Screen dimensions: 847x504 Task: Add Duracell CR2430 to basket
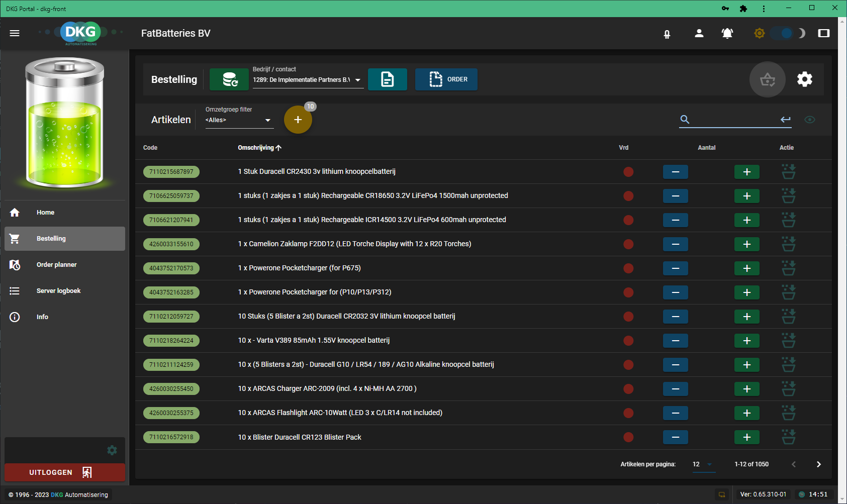[x=788, y=172]
